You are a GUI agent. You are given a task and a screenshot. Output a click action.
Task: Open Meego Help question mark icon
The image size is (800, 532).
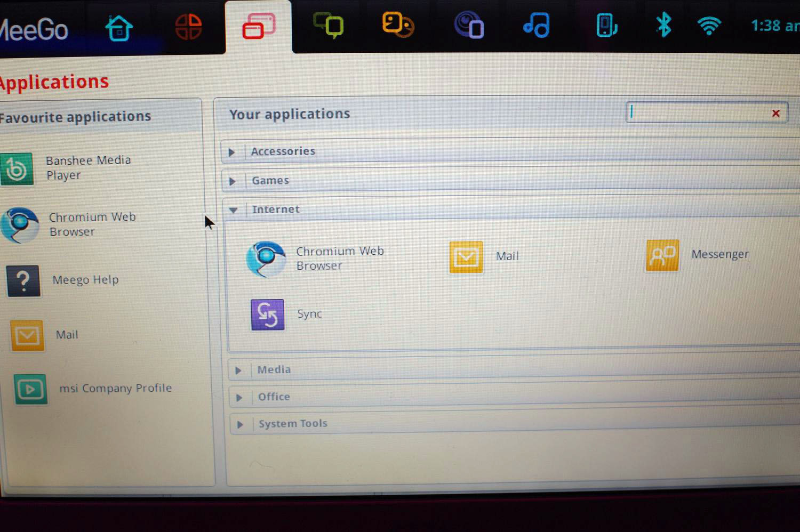click(x=23, y=281)
